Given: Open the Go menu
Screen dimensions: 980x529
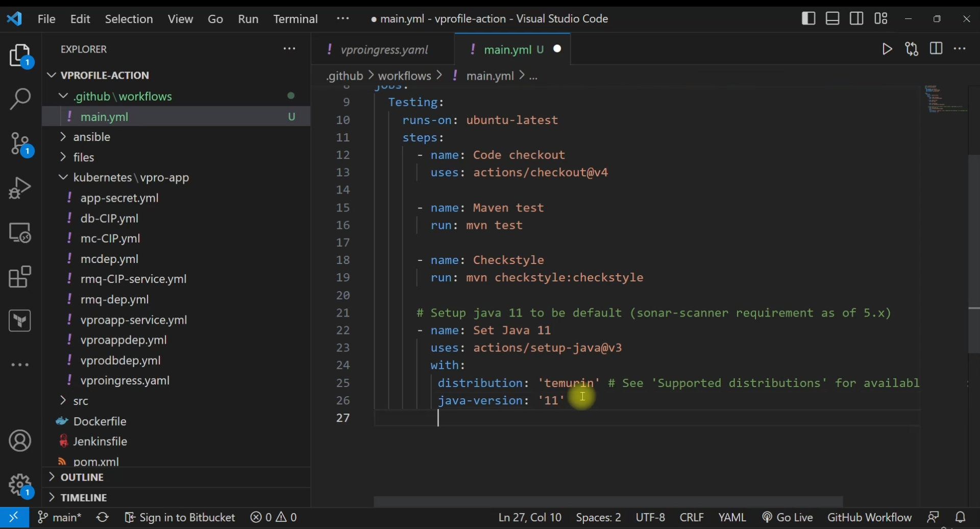Looking at the screenshot, I should point(216,19).
